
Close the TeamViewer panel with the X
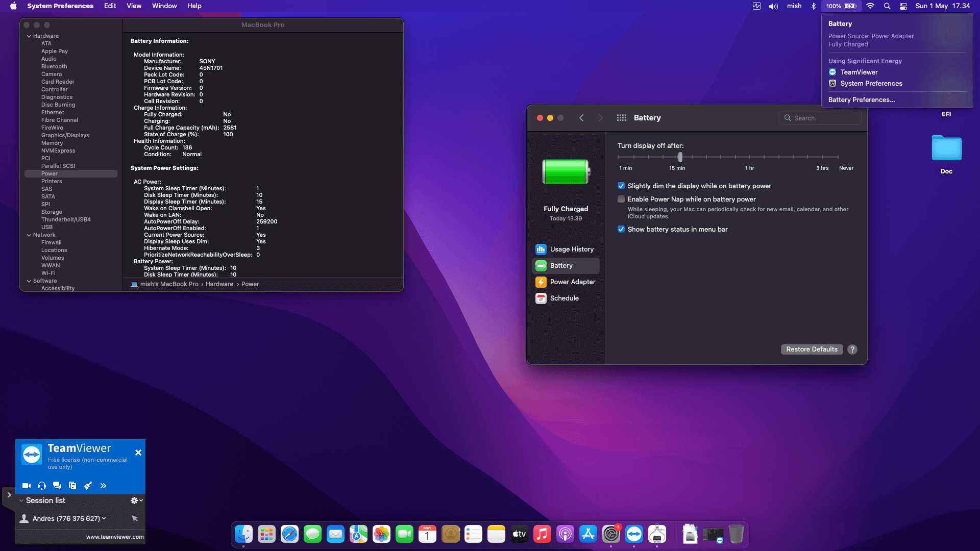tap(138, 453)
